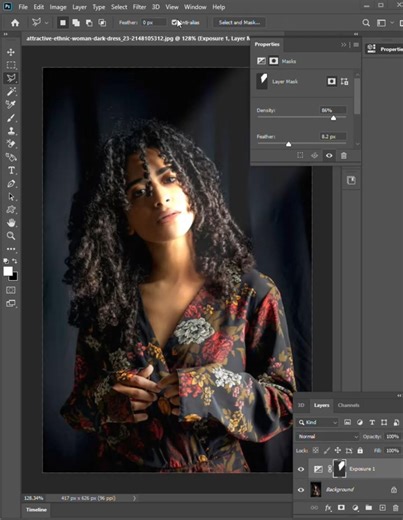
Task: Select the Move tool
Action: point(11,52)
